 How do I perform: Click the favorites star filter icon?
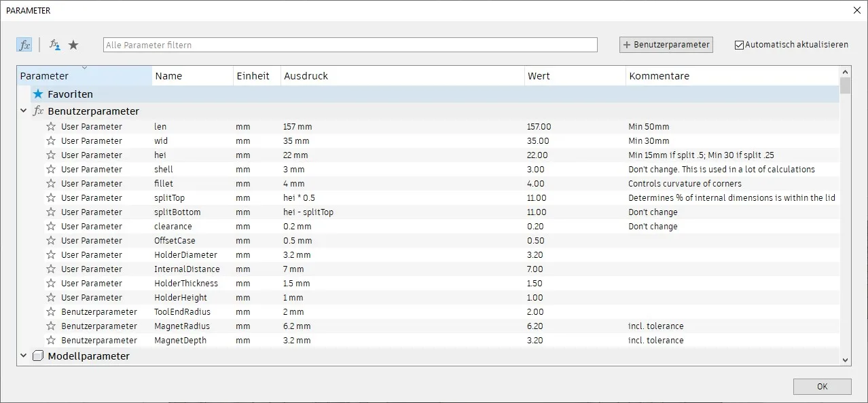73,45
